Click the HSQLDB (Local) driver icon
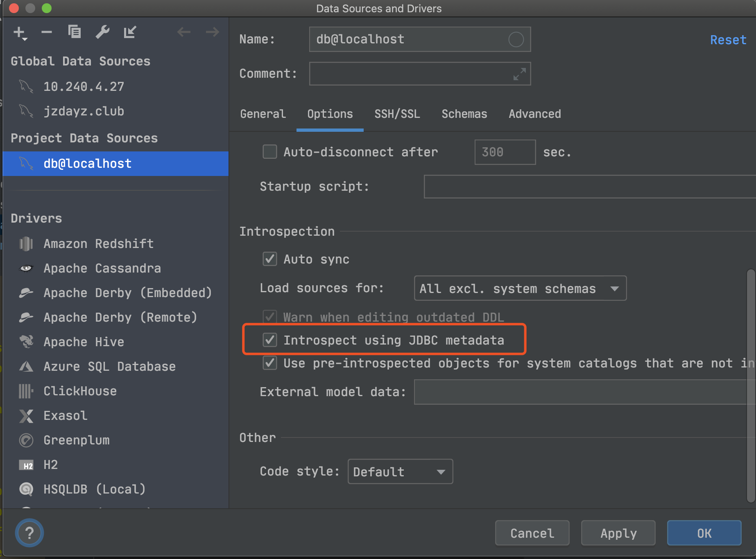 26,489
